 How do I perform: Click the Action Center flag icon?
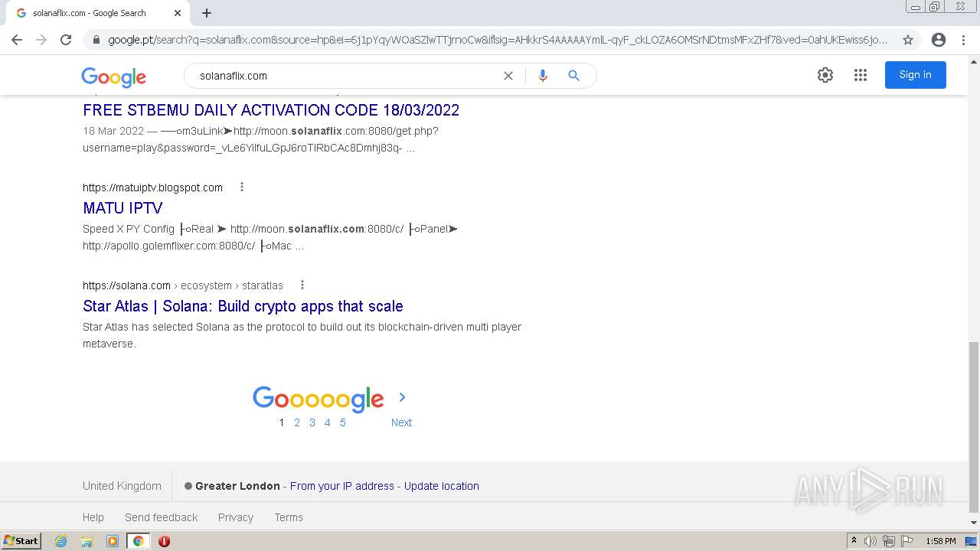(907, 541)
